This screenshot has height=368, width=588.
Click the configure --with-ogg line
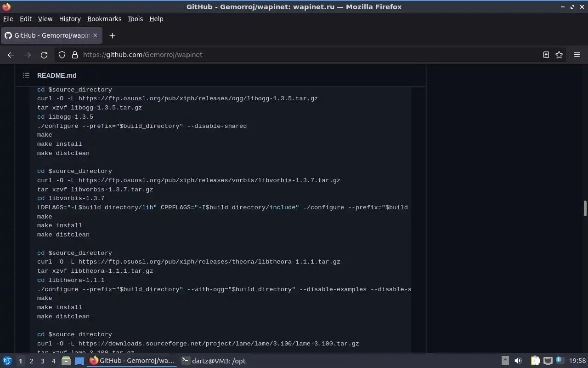pyautogui.click(x=224, y=289)
